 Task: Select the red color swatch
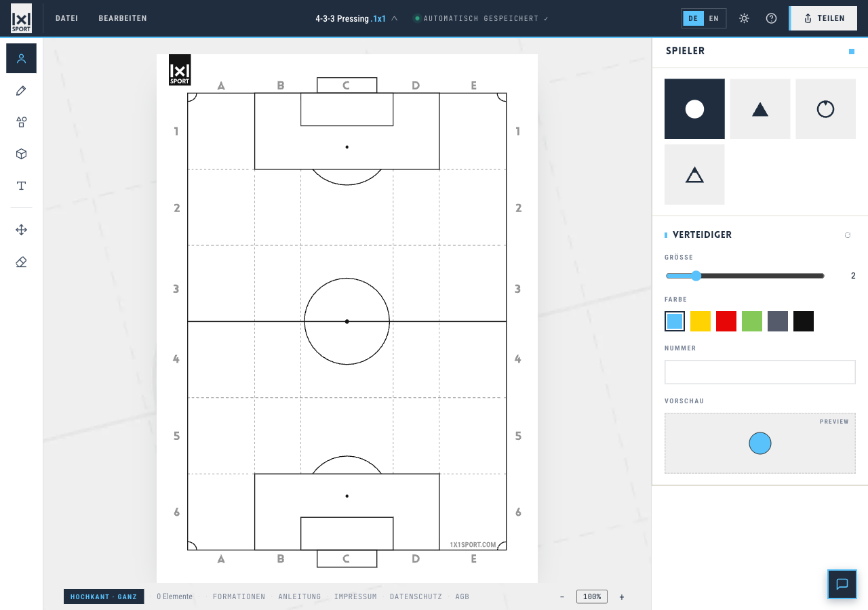click(726, 321)
